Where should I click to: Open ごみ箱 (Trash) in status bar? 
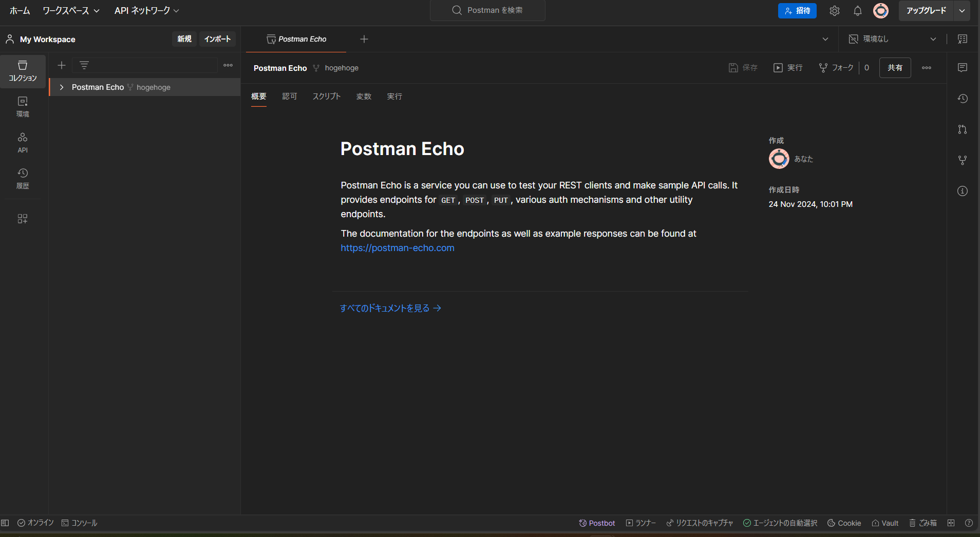[923, 523]
